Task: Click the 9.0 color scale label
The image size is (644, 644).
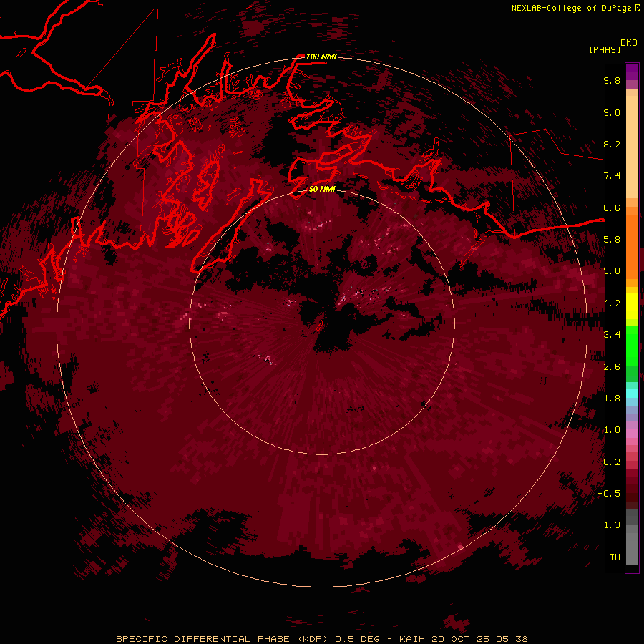Action: pos(612,112)
